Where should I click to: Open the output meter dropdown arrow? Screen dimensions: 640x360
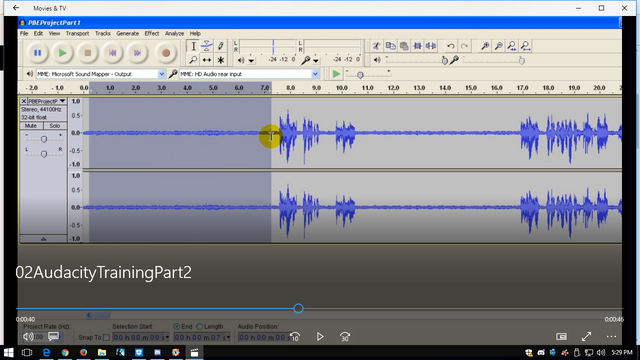click(x=251, y=60)
